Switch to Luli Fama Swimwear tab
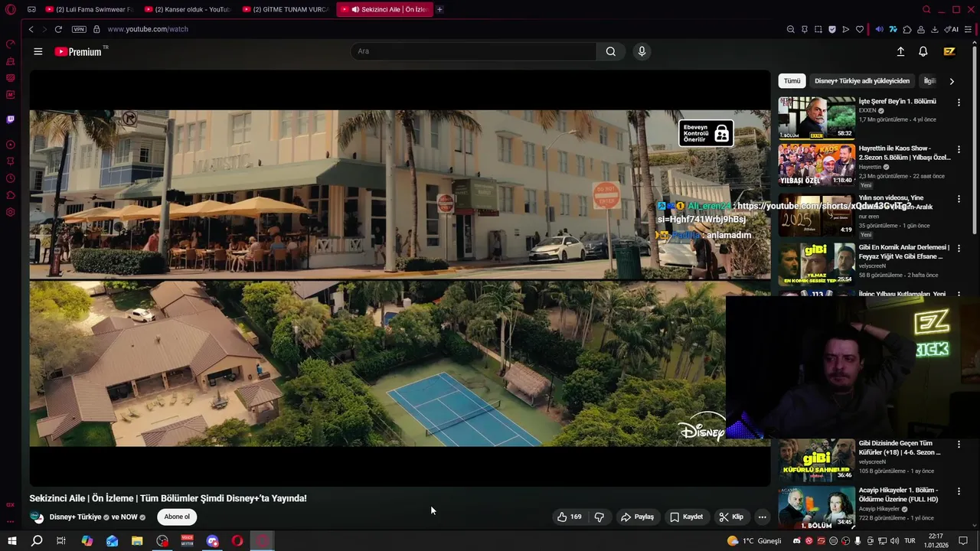The image size is (980, 551). tap(89, 9)
